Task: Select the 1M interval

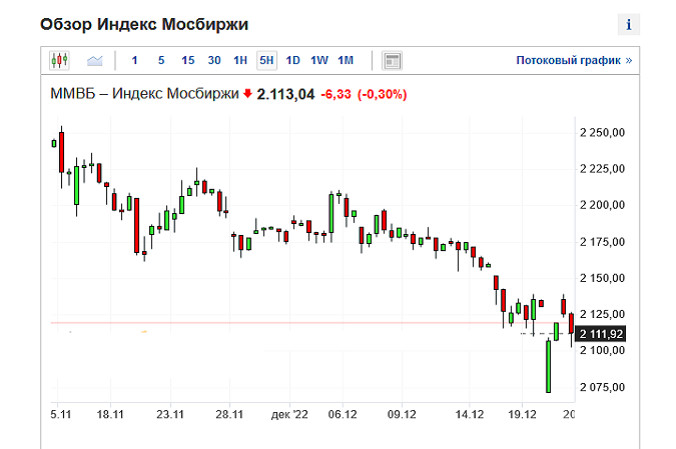Action: point(345,60)
